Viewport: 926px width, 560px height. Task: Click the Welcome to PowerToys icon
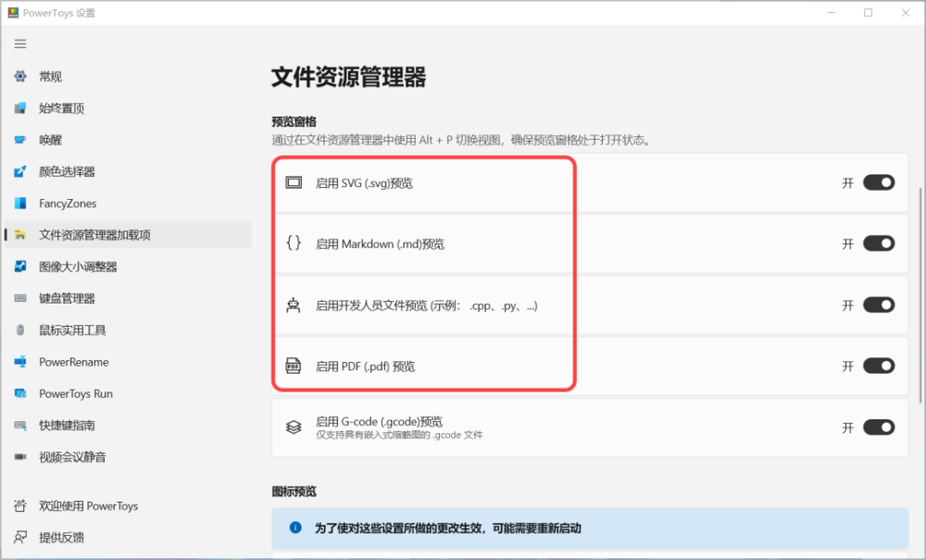point(20,505)
